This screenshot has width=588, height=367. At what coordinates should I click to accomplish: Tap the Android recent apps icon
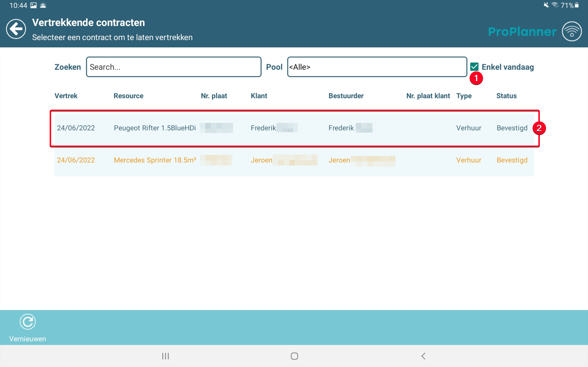[166, 356]
